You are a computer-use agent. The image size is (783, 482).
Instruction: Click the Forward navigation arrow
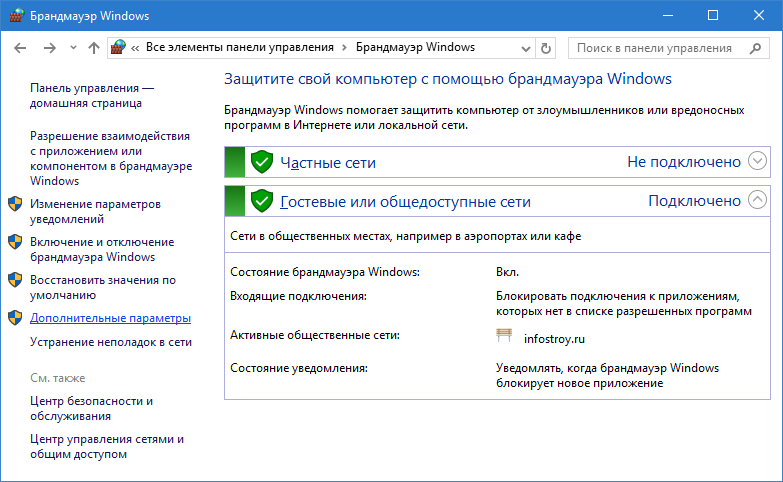click(x=49, y=48)
